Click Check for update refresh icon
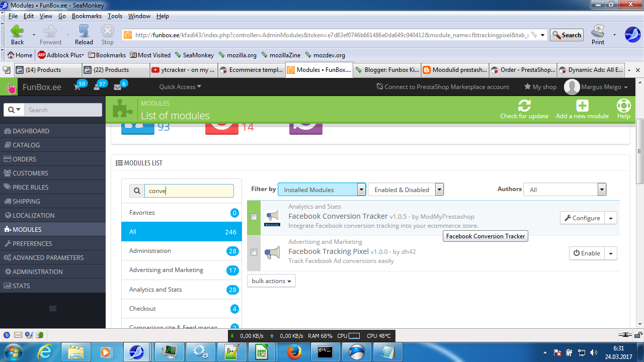The image size is (644, 362). tap(524, 106)
